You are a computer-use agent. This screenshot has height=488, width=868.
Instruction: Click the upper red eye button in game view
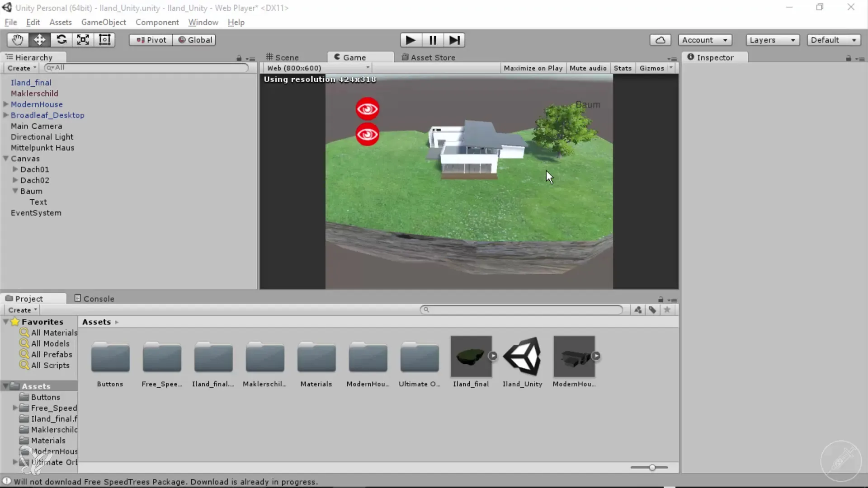pyautogui.click(x=367, y=109)
